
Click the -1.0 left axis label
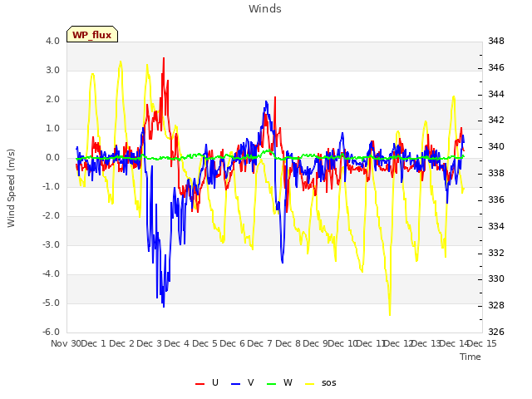(x=51, y=186)
